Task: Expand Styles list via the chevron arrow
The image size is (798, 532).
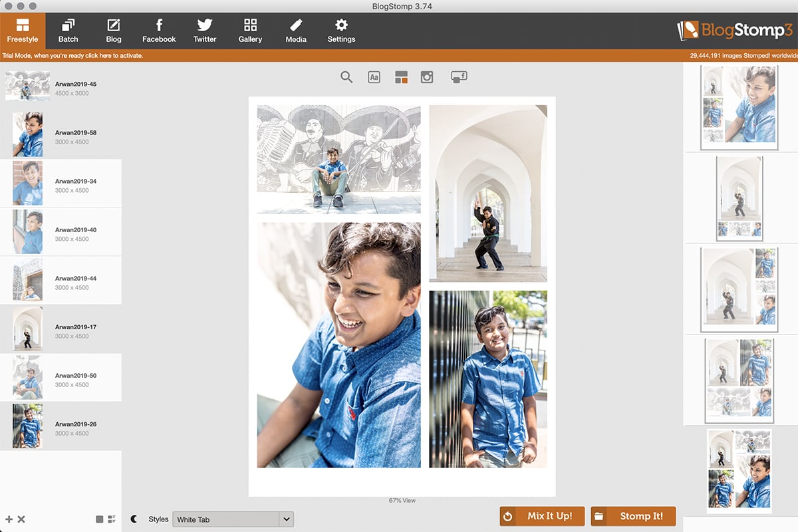Action: (x=287, y=519)
